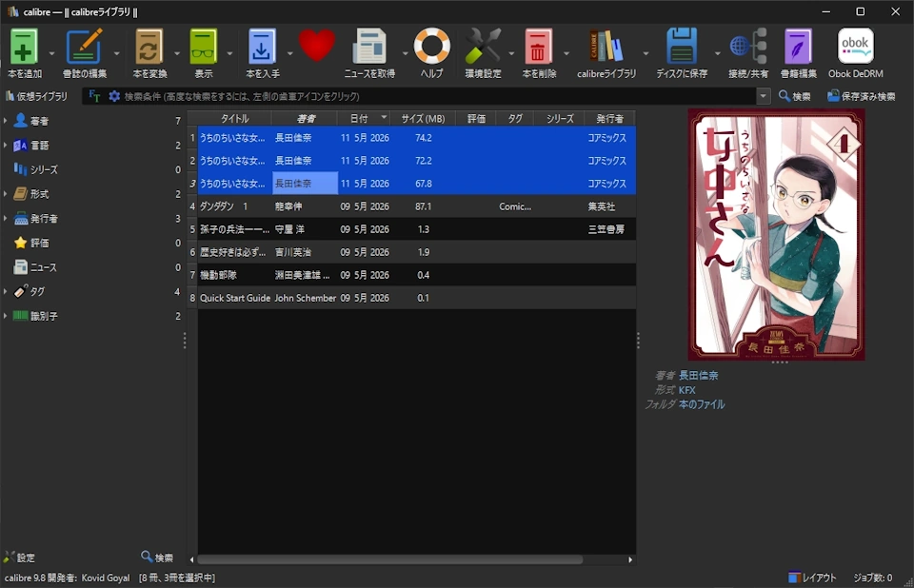Open View dropdown arrow
Screen dimensions: 914x588
[229, 53]
